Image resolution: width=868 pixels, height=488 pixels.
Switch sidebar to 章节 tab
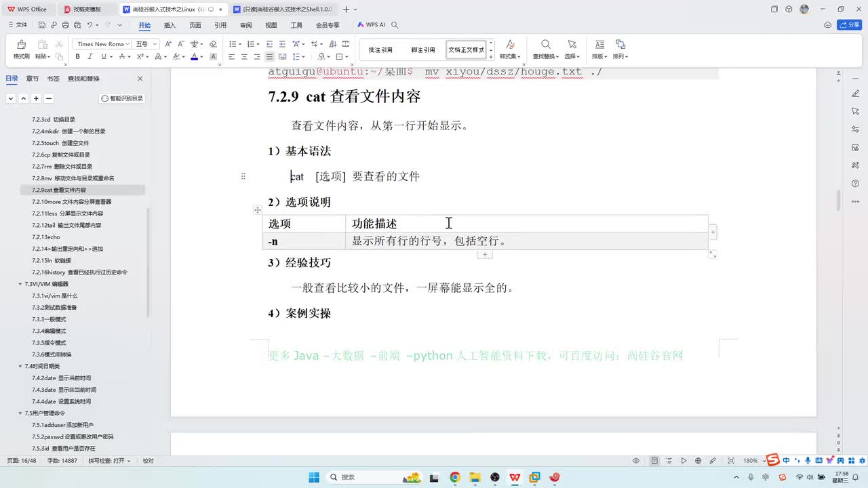pyautogui.click(x=33, y=79)
